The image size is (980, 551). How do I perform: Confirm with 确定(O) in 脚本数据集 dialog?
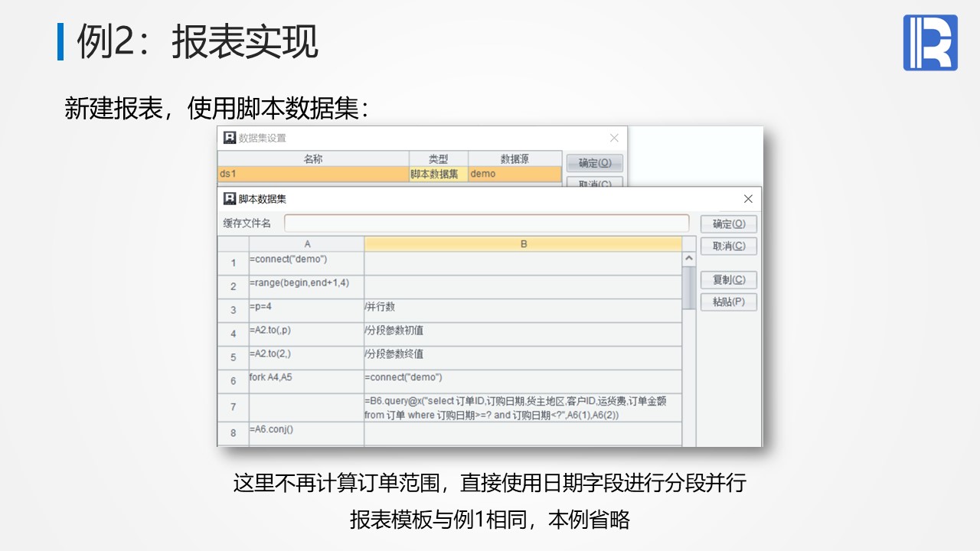click(x=728, y=223)
